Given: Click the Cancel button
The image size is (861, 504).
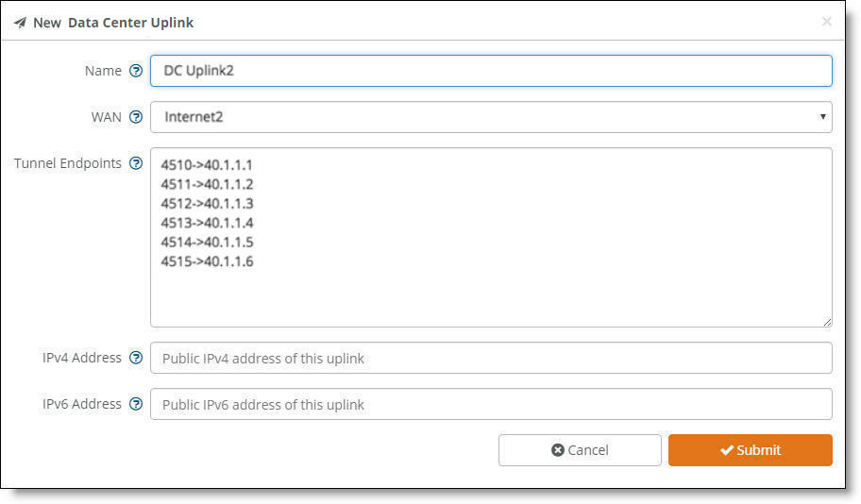Looking at the screenshot, I should [580, 450].
